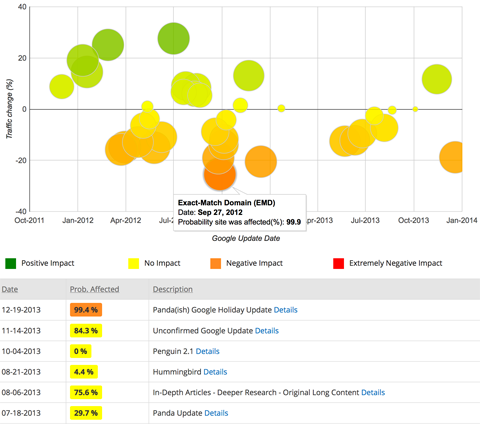Select the 0 % probability badge

(81, 351)
